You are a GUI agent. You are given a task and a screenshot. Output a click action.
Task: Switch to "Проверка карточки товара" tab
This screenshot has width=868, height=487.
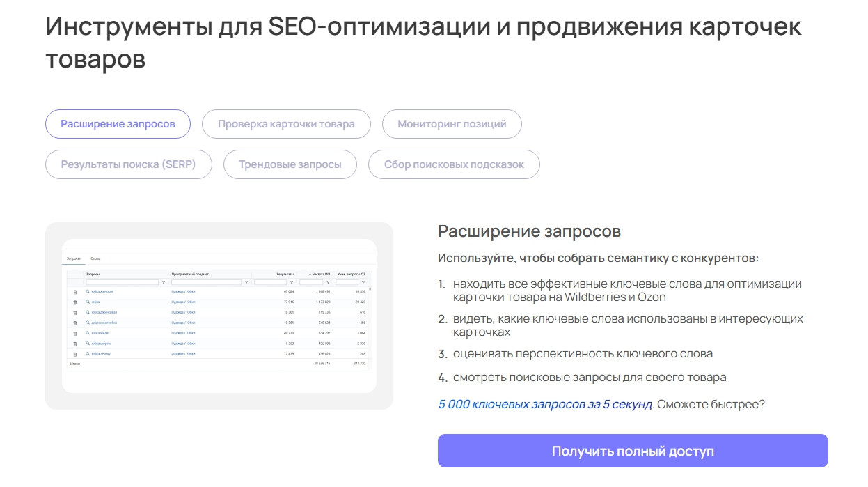(286, 124)
